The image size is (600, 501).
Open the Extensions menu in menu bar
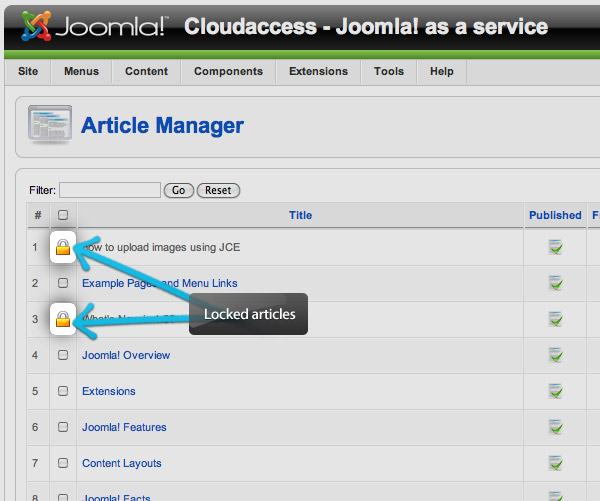[x=318, y=71]
